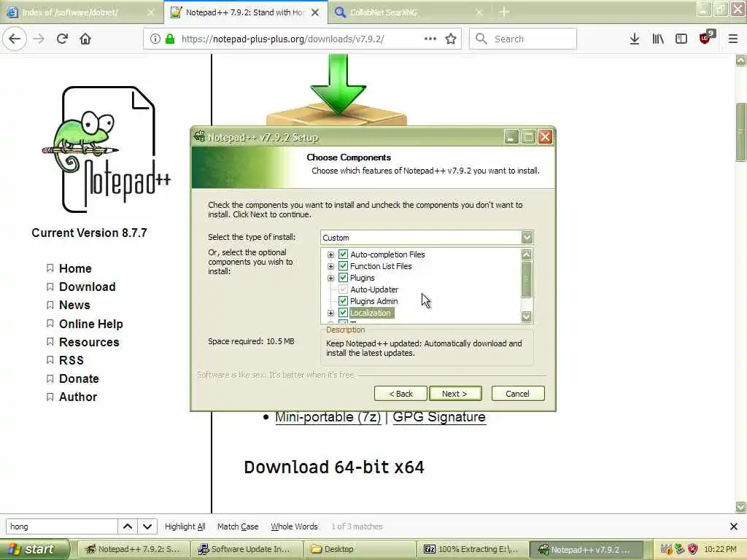747x560 pixels.
Task: Open Online Help in site navigation
Action: coord(91,324)
